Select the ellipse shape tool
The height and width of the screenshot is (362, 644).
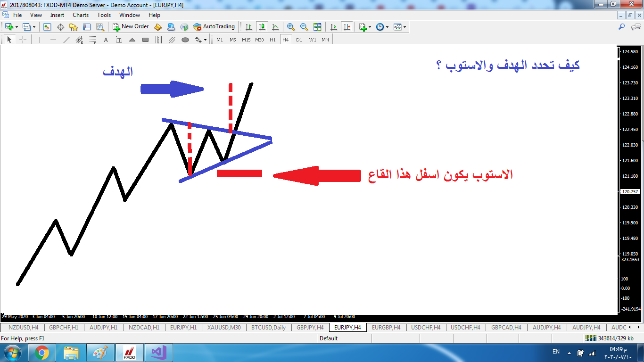(185, 40)
